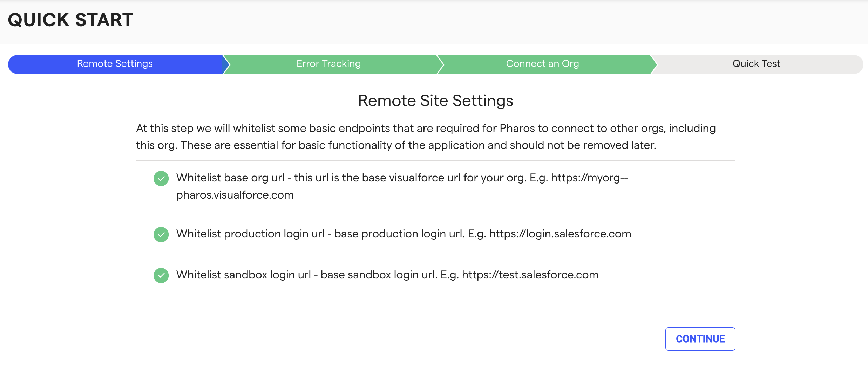Viewport: 868px width, 386px height.
Task: Click the https://test.salesforce.com example text
Action: click(530, 275)
